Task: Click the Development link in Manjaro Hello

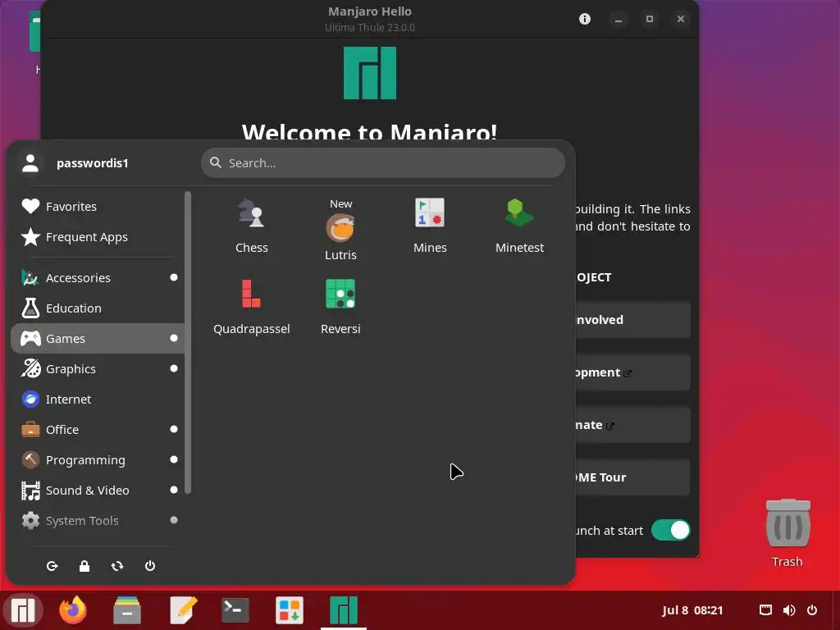Action: click(x=632, y=372)
